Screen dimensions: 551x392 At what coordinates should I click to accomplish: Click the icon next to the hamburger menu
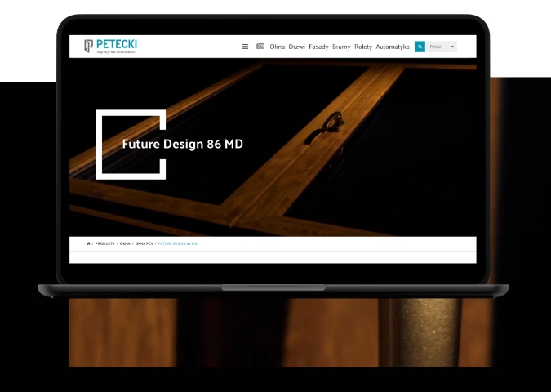(x=260, y=47)
